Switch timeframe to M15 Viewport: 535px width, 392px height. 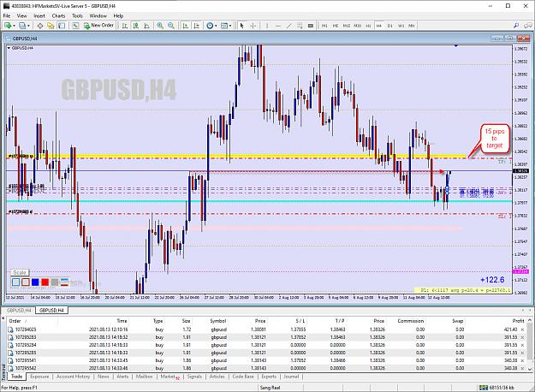pyautogui.click(x=347, y=26)
